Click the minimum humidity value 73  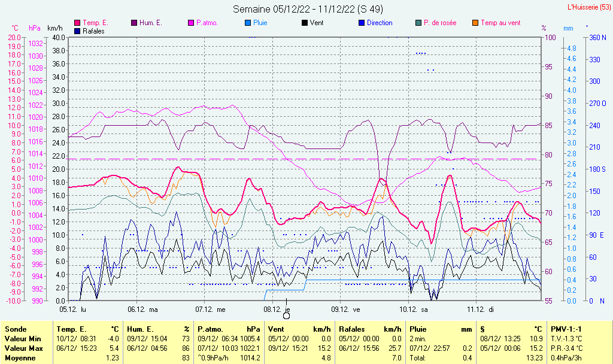186,339
